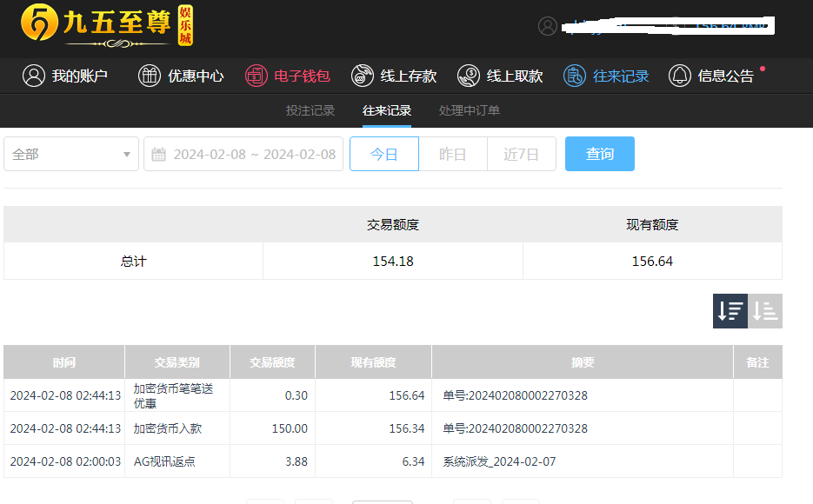The image size is (813, 504).
Task: Open the 线上存款 deposit icon
Action: [x=363, y=76]
